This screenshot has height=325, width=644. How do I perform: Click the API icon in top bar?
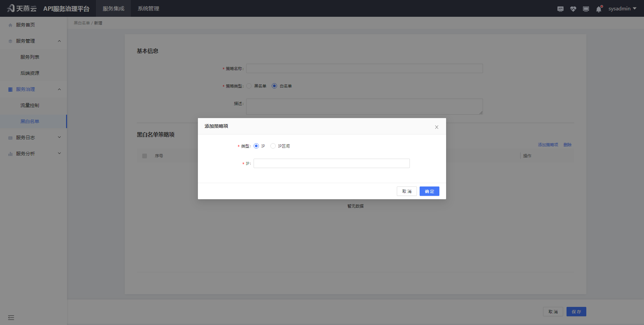tap(560, 9)
